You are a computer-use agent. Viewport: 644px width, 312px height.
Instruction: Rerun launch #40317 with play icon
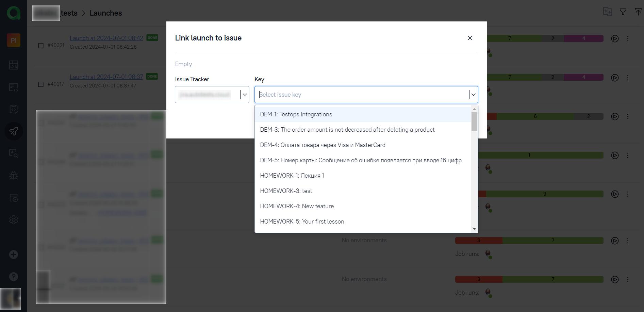pos(615,78)
